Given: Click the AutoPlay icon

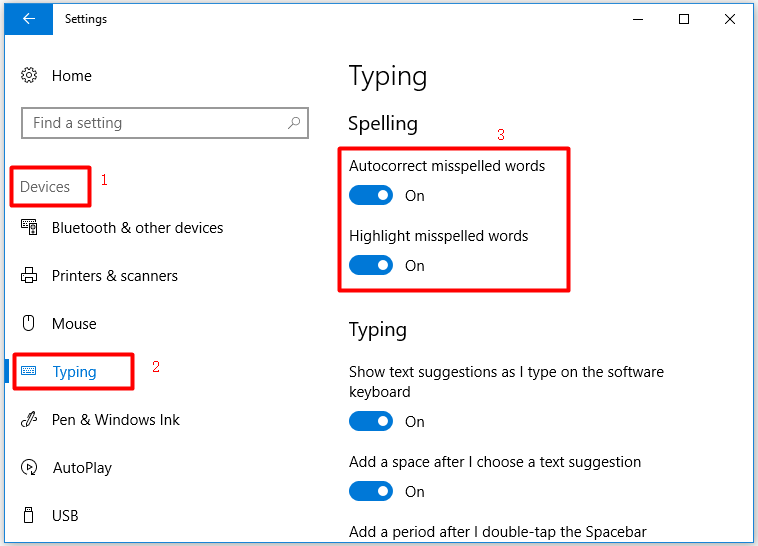Looking at the screenshot, I should tap(29, 467).
